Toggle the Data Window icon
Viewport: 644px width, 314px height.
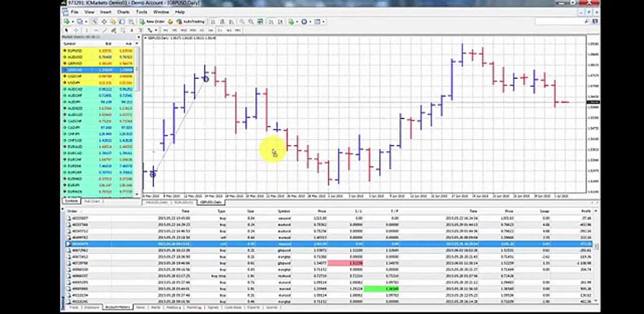pyautogui.click(x=104, y=21)
